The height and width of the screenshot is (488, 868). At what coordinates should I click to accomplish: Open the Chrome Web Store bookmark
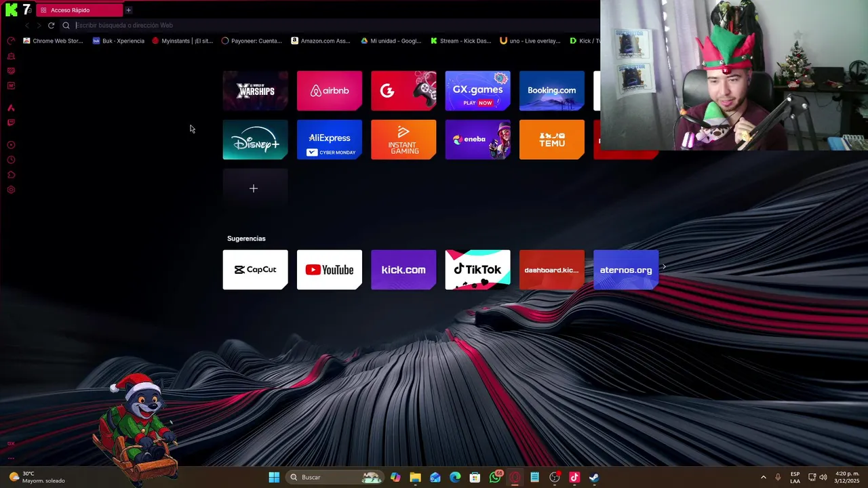53,41
